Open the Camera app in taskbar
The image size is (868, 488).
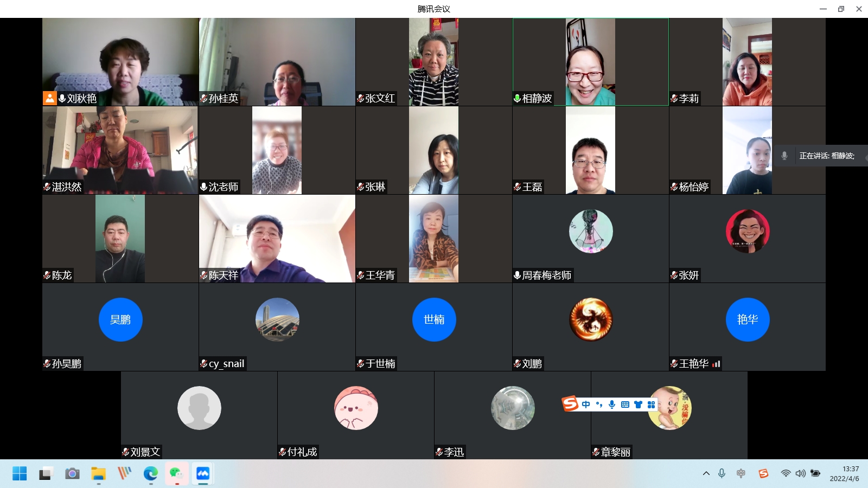(72, 474)
